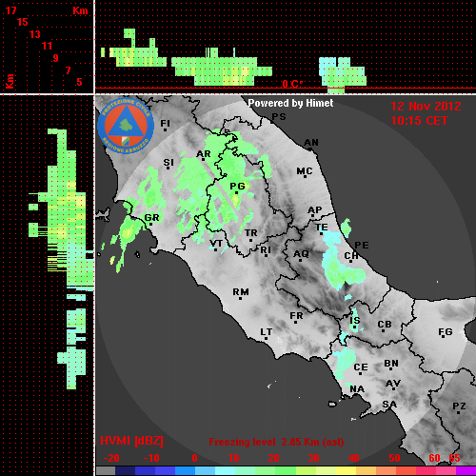The height and width of the screenshot is (476, 476).
Task: Click the FI city label
Action: click(166, 124)
